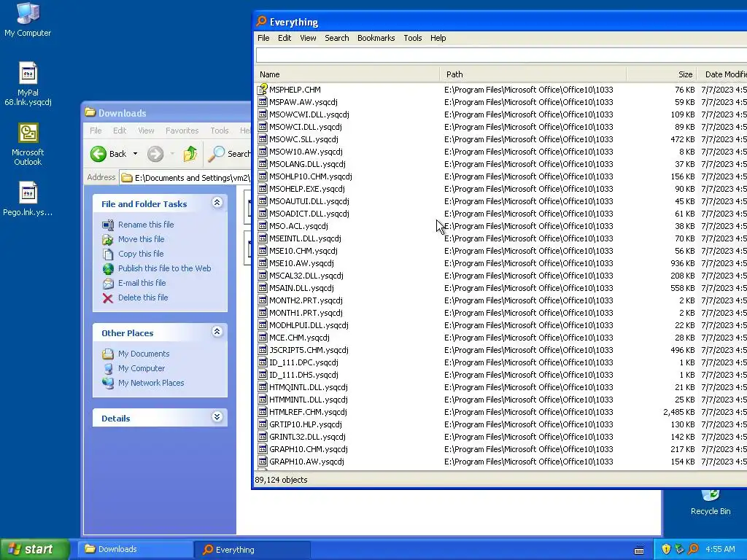Open My Documents in Other Places
This screenshot has width=747, height=560.
pos(144,354)
